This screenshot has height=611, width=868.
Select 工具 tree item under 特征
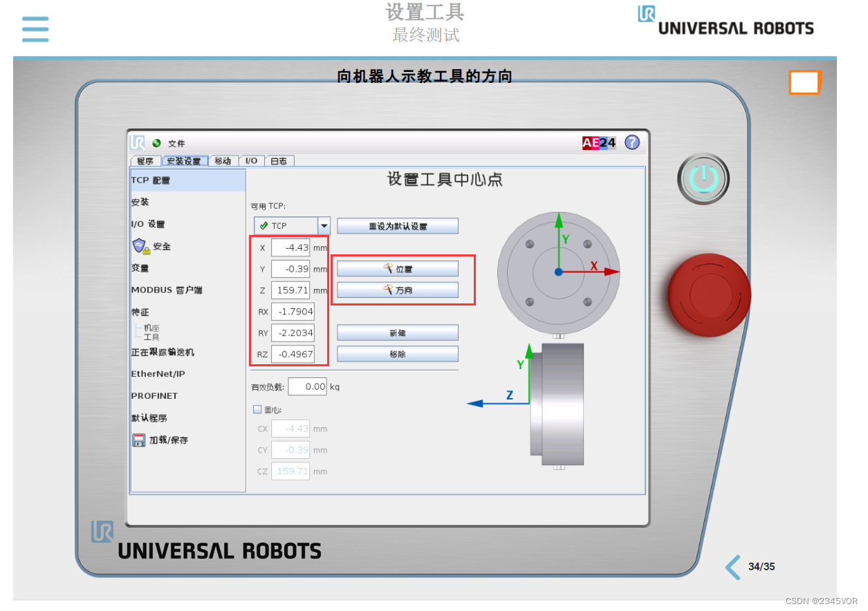point(151,337)
